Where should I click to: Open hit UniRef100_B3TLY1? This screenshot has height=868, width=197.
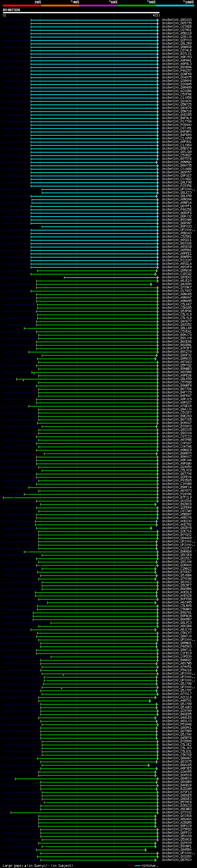(x=177, y=54)
